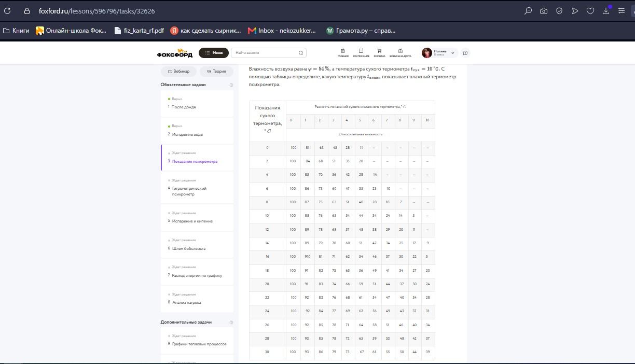
Task: Open bookmark как сделать сырники
Action: coord(206,31)
